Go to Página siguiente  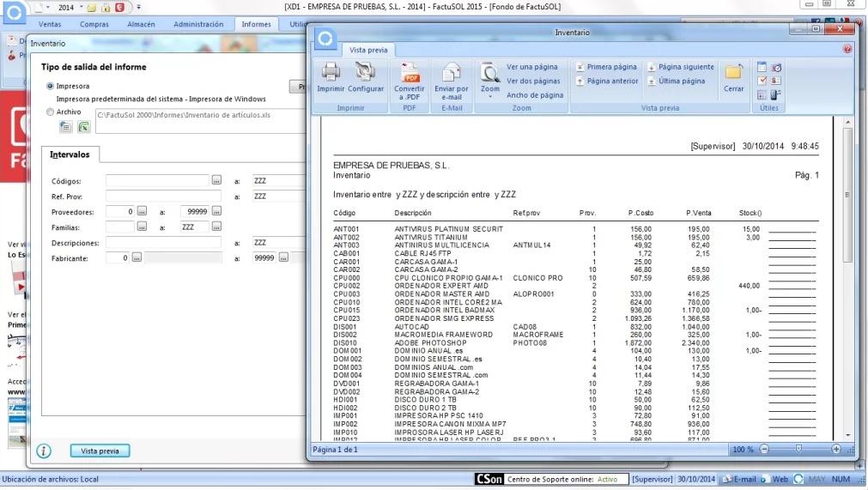click(681, 67)
